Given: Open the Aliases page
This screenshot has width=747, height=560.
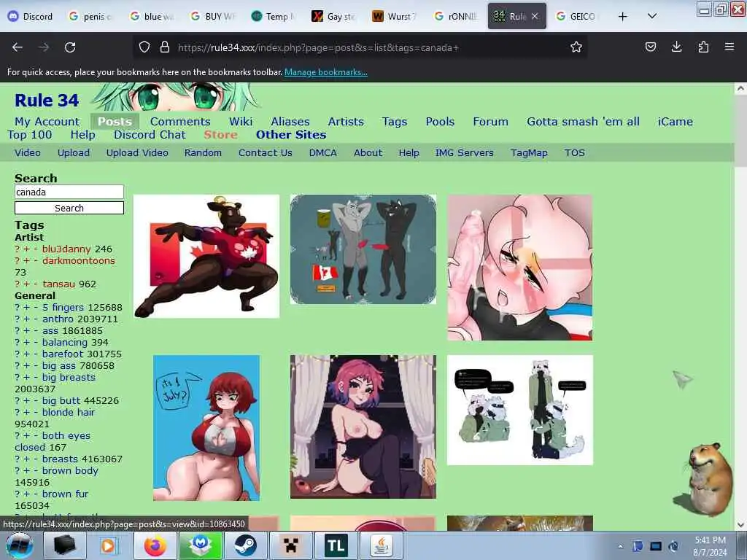Looking at the screenshot, I should (x=290, y=122).
